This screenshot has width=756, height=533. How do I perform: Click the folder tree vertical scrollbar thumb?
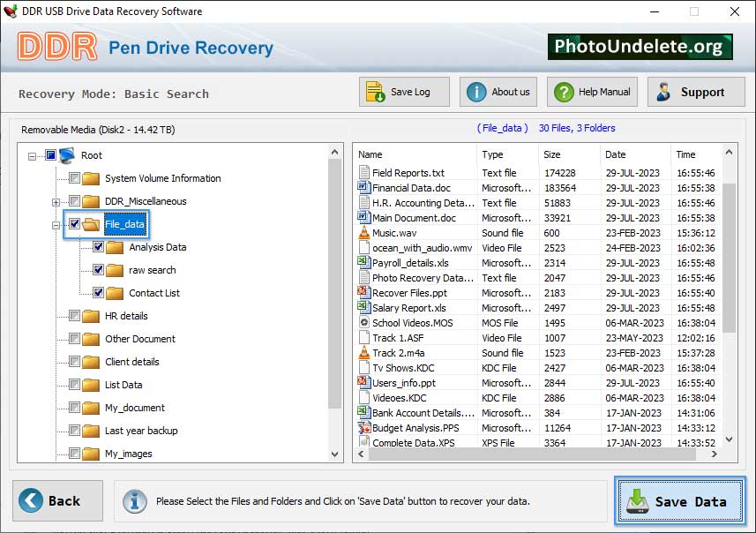[x=334, y=283]
